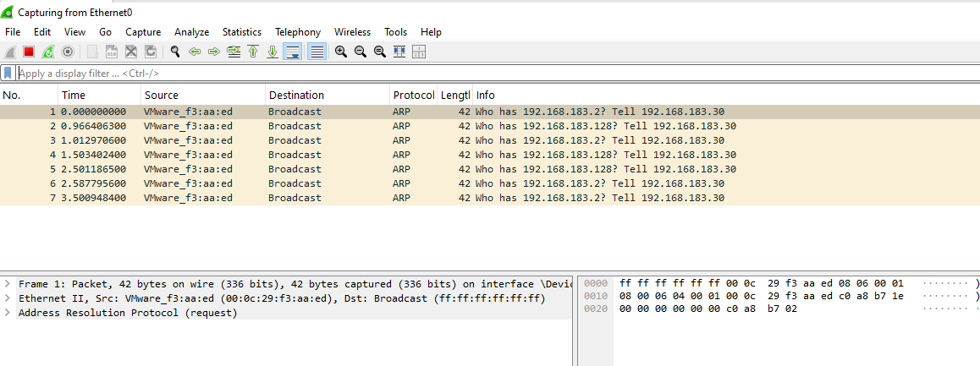980x366 pixels.
Task: Open the View menu
Action: click(75, 32)
